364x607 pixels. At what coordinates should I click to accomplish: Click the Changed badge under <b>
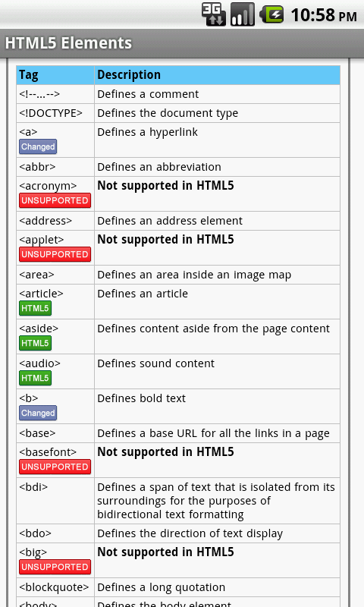coord(38,413)
